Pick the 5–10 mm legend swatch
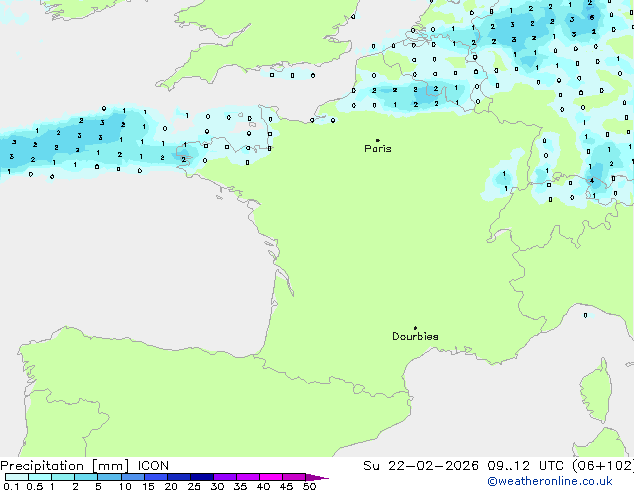Viewport: 634px width, 490px height. (109, 477)
